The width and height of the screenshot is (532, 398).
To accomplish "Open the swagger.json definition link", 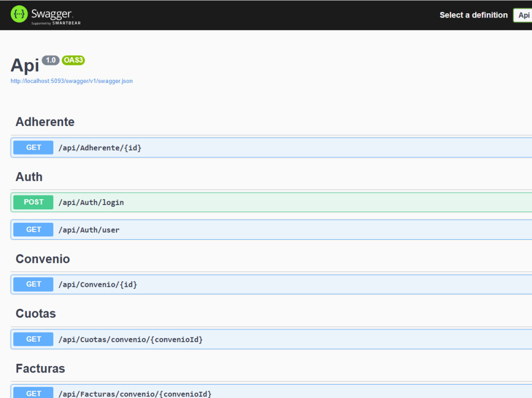I will click(72, 81).
